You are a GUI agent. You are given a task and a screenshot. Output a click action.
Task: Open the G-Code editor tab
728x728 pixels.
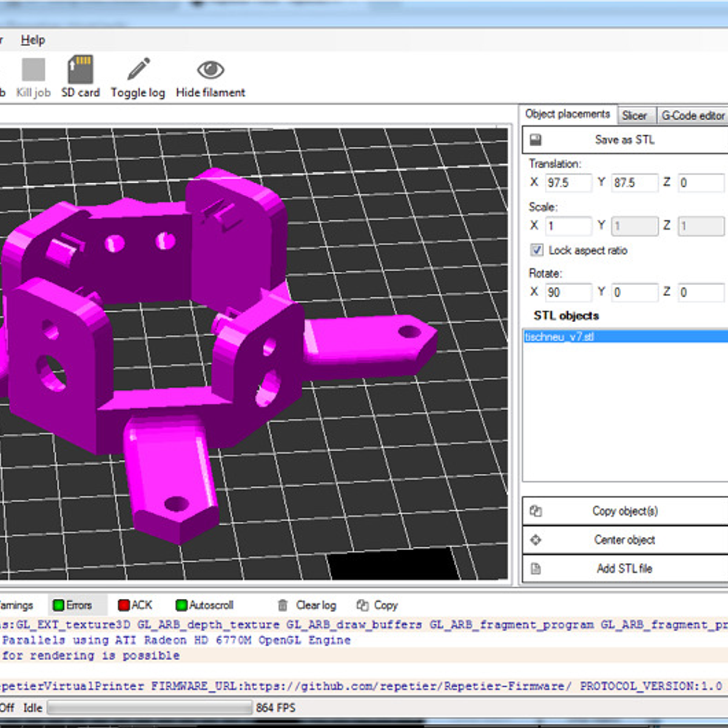pyautogui.click(x=692, y=115)
